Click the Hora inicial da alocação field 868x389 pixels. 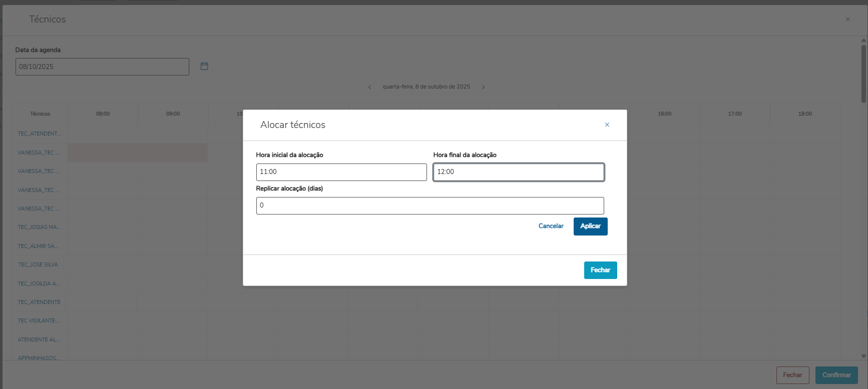(x=341, y=172)
